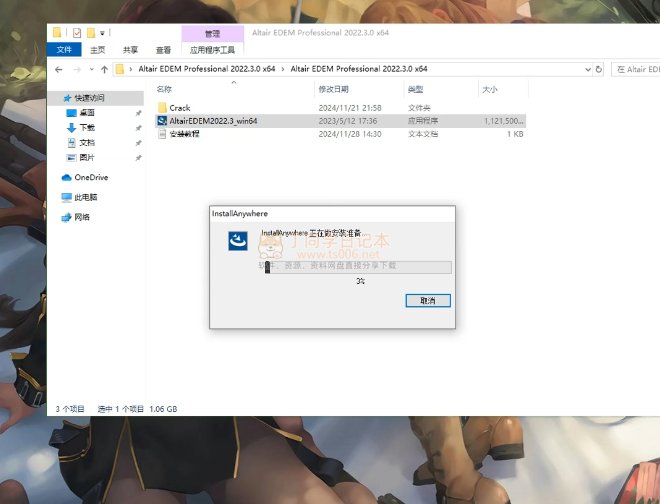
Task: Open OneDrive in navigation pane
Action: click(x=91, y=177)
